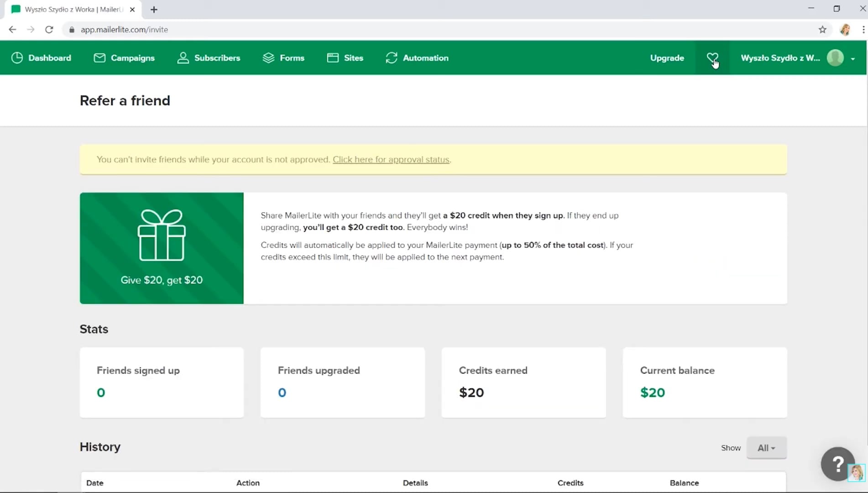Click the gift box icon
This screenshot has width=868, height=493.
(162, 235)
